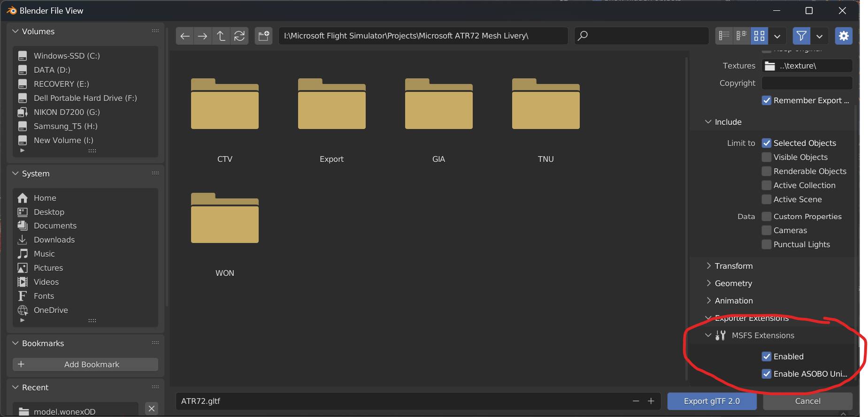Expand the Transform section
Image resolution: width=868 pixels, height=417 pixels.
[x=708, y=266]
